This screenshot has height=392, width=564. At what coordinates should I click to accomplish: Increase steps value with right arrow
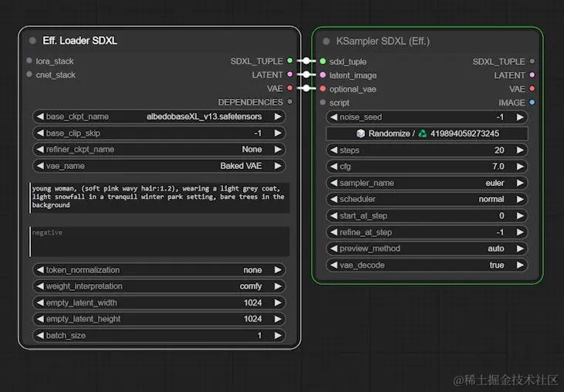[x=520, y=150]
